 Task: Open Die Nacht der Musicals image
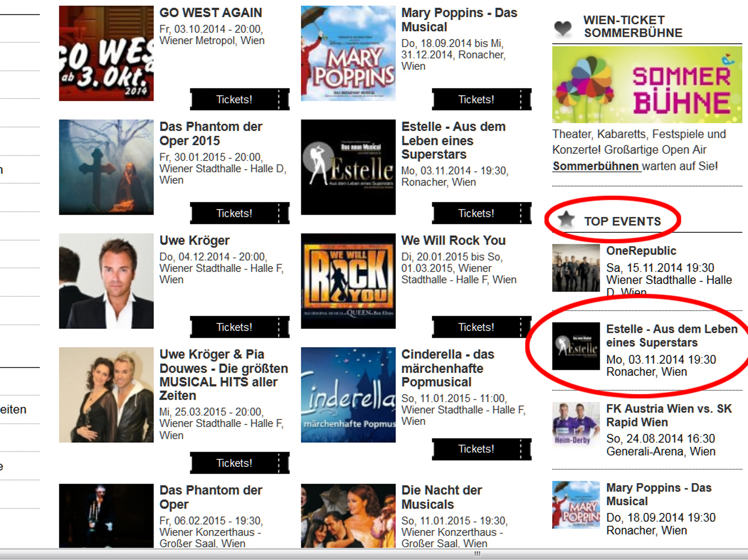coord(348,516)
